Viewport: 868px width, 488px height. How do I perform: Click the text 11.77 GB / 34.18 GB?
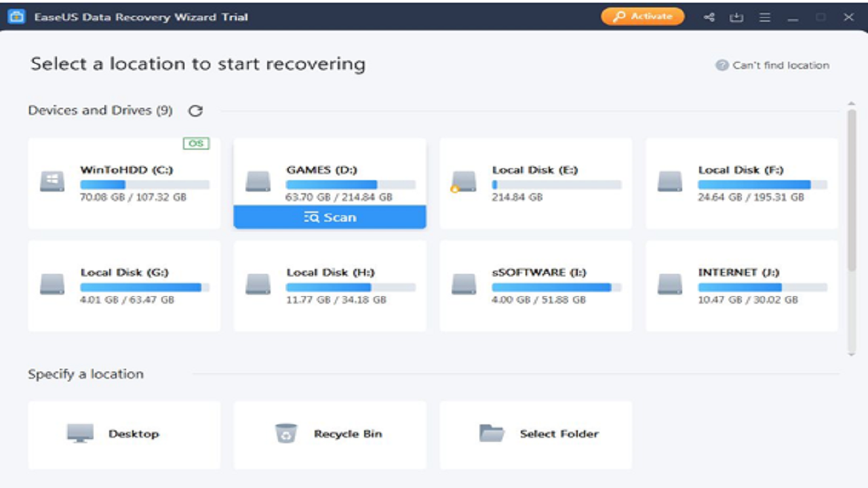click(x=336, y=300)
